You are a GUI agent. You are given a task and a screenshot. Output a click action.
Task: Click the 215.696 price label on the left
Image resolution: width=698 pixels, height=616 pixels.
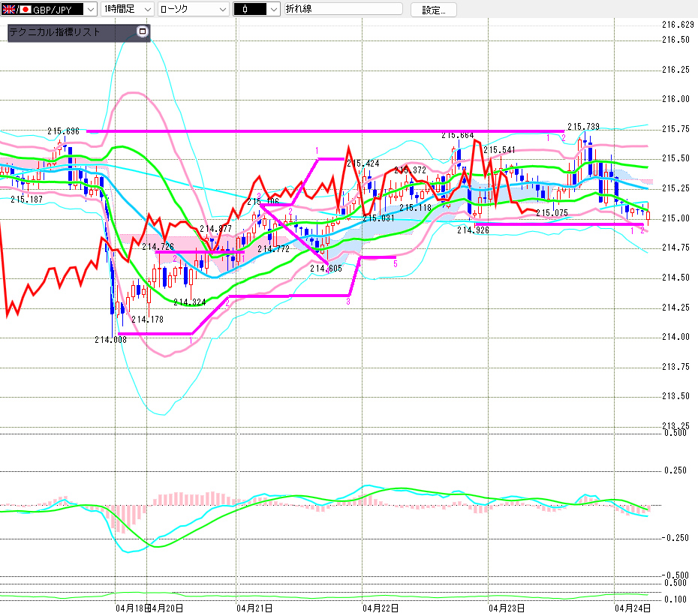63,131
